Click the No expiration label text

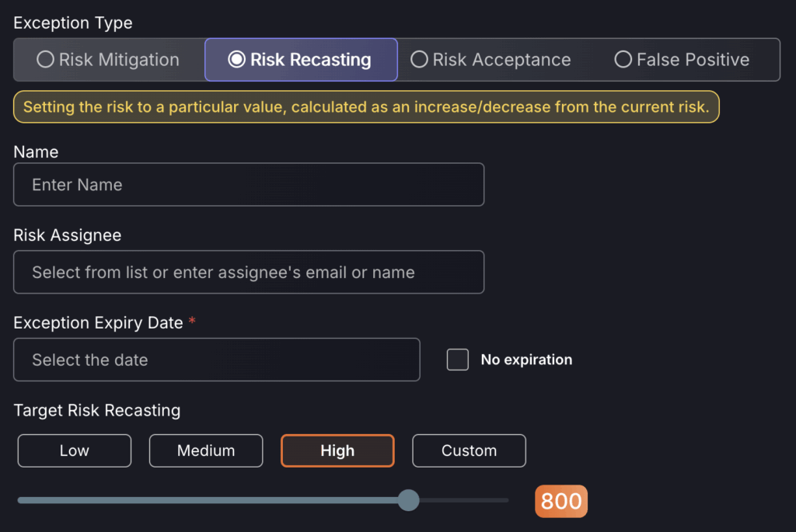coord(526,360)
